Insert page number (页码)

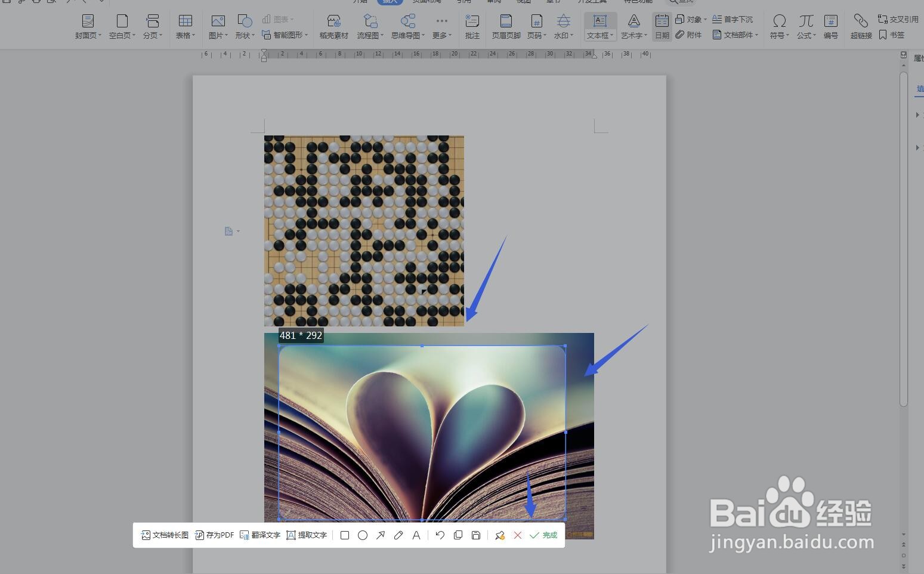tap(536, 27)
